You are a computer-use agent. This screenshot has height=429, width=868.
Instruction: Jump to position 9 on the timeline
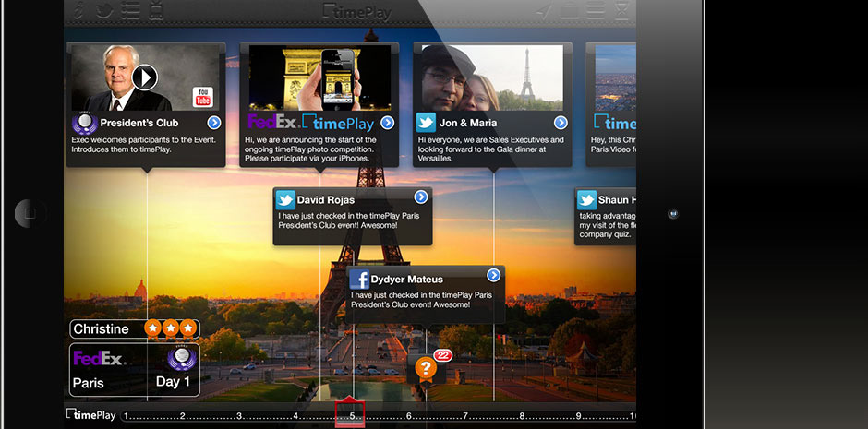click(x=578, y=416)
